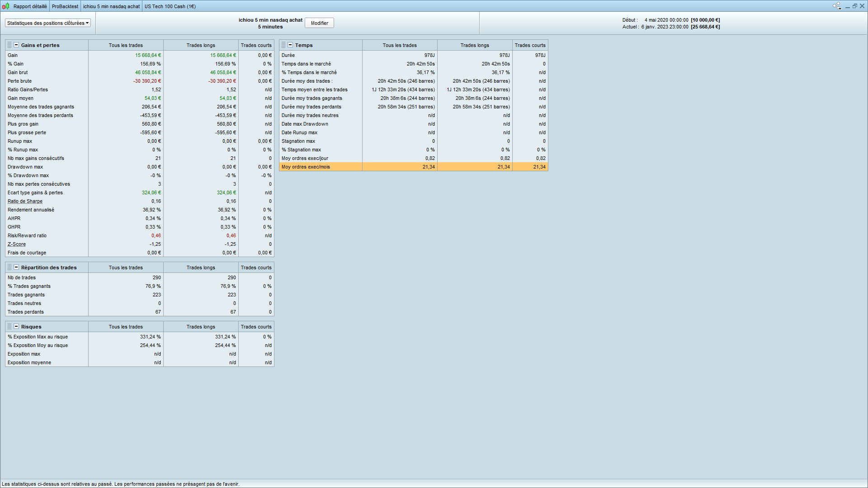Select the US Tech 100 Cash tab
The height and width of the screenshot is (488, 868).
point(170,6)
